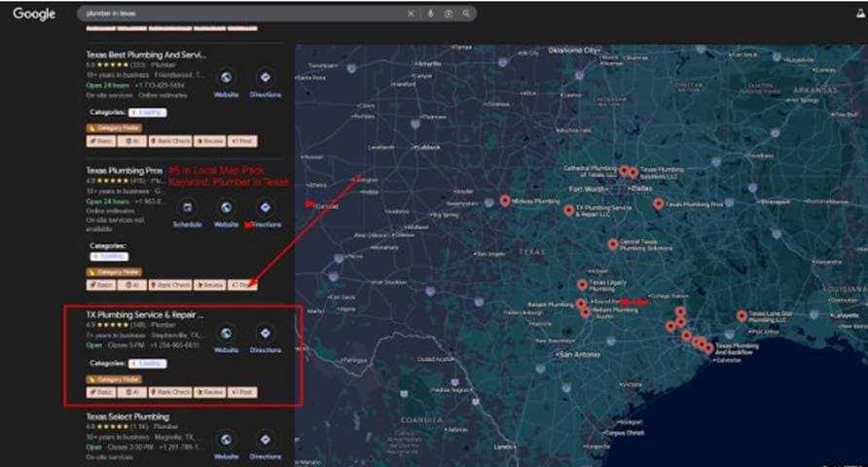
Task: Open the TX Plumbing Service & Repair listing title
Action: tap(144, 315)
